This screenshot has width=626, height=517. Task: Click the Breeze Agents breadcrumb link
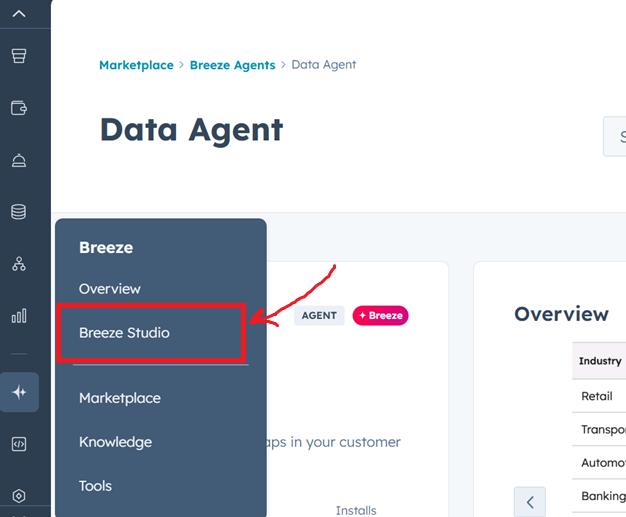[x=232, y=65]
